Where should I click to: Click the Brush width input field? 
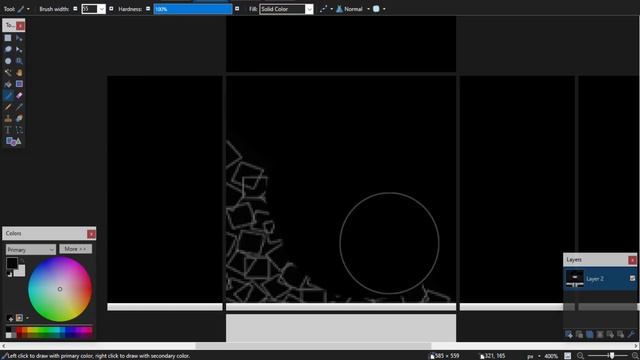(90, 9)
